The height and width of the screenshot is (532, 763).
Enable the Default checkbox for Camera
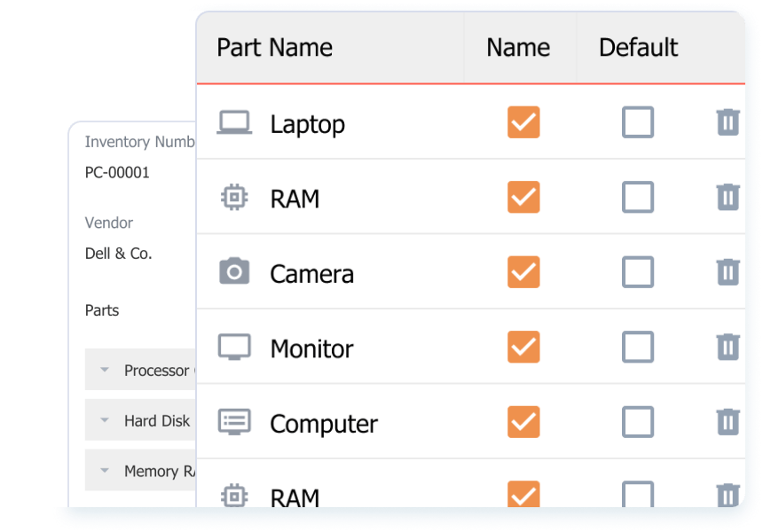click(637, 272)
